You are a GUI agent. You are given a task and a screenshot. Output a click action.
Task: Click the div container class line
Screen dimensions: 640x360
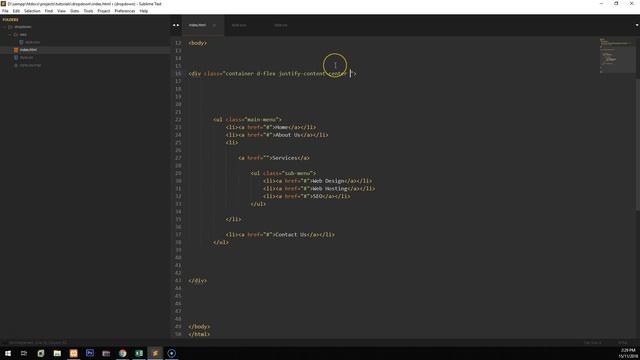click(272, 73)
